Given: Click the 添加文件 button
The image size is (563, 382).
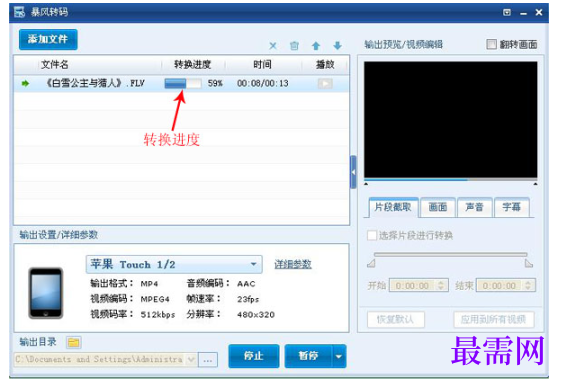Looking at the screenshot, I should pos(48,39).
